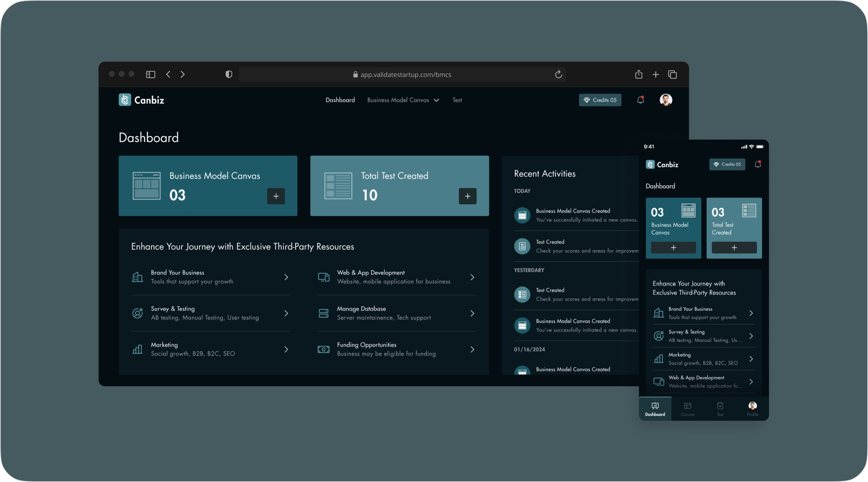This screenshot has height=482, width=868.
Task: Click the browser sidebar toggle icon
Action: coord(150,74)
